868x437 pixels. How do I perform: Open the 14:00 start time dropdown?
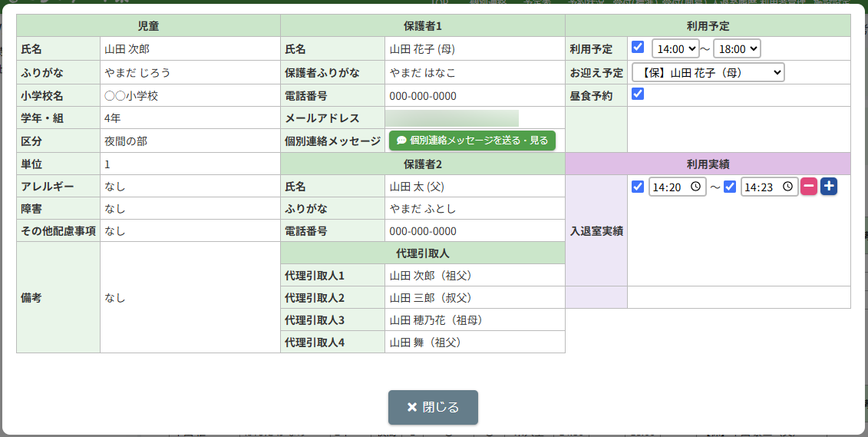tap(675, 49)
